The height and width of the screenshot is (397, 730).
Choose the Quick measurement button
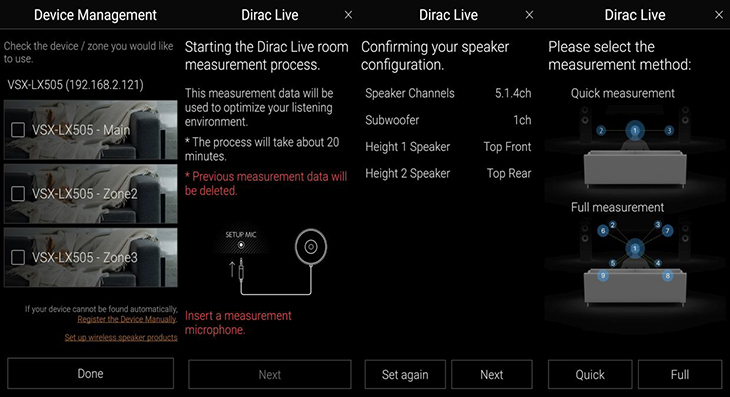coord(590,375)
